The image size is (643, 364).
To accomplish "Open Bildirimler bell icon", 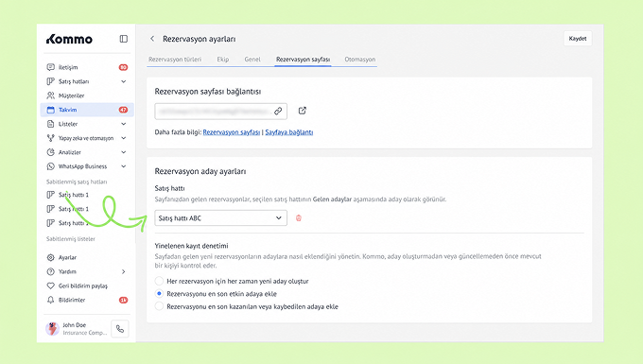I will 50,300.
